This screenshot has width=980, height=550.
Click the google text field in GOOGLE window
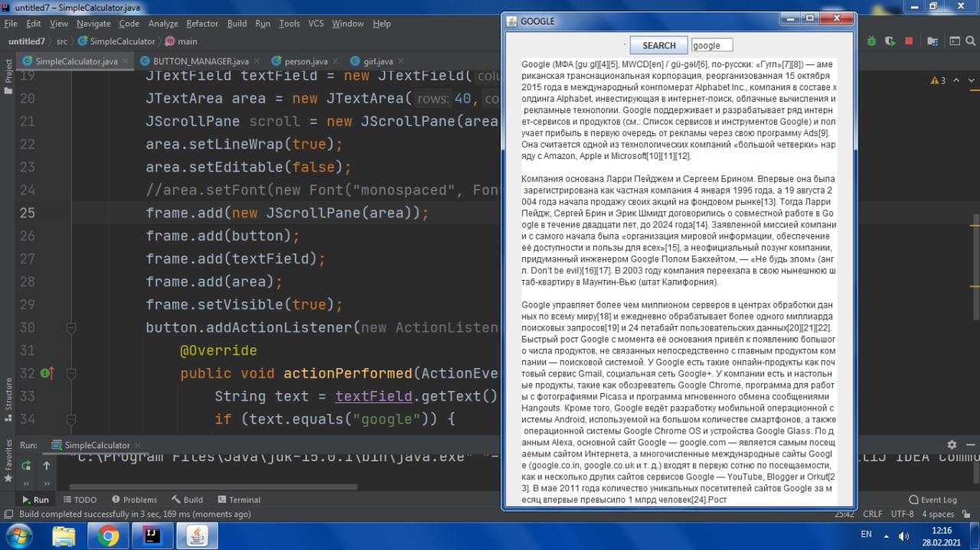click(x=711, y=45)
